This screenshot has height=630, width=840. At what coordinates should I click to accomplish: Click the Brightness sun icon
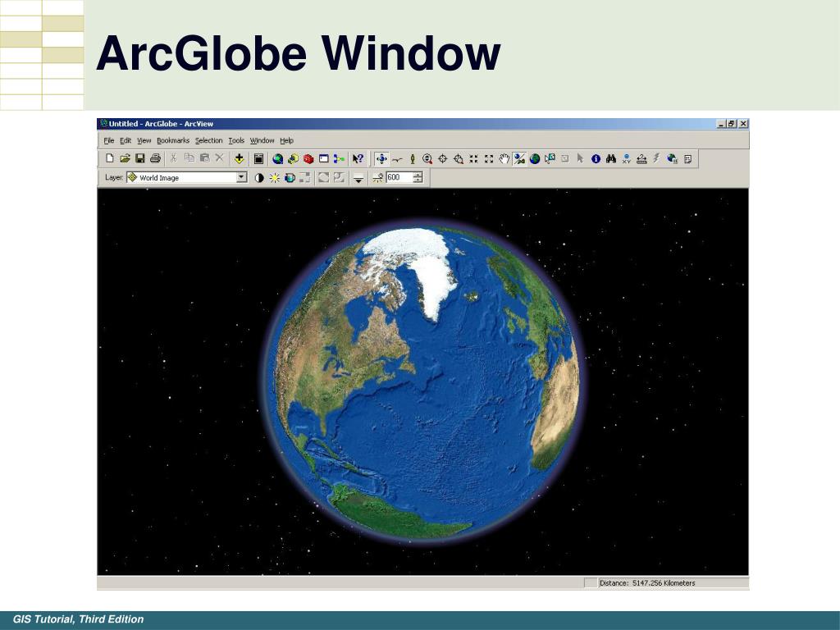tap(274, 178)
